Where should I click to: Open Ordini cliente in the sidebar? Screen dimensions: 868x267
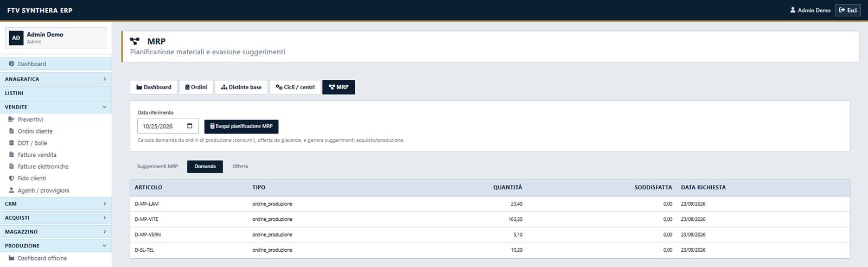pyautogui.click(x=35, y=131)
